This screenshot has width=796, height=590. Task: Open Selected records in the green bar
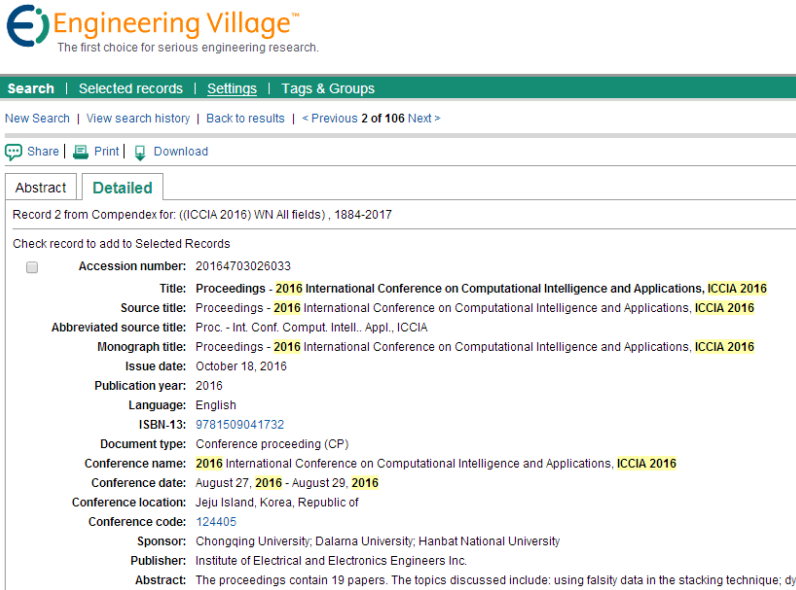pyautogui.click(x=130, y=88)
